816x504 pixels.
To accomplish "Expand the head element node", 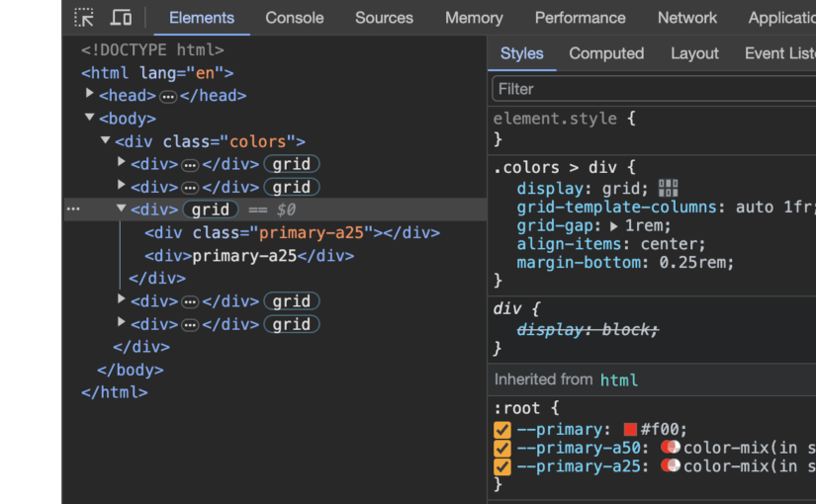I will 90,95.
